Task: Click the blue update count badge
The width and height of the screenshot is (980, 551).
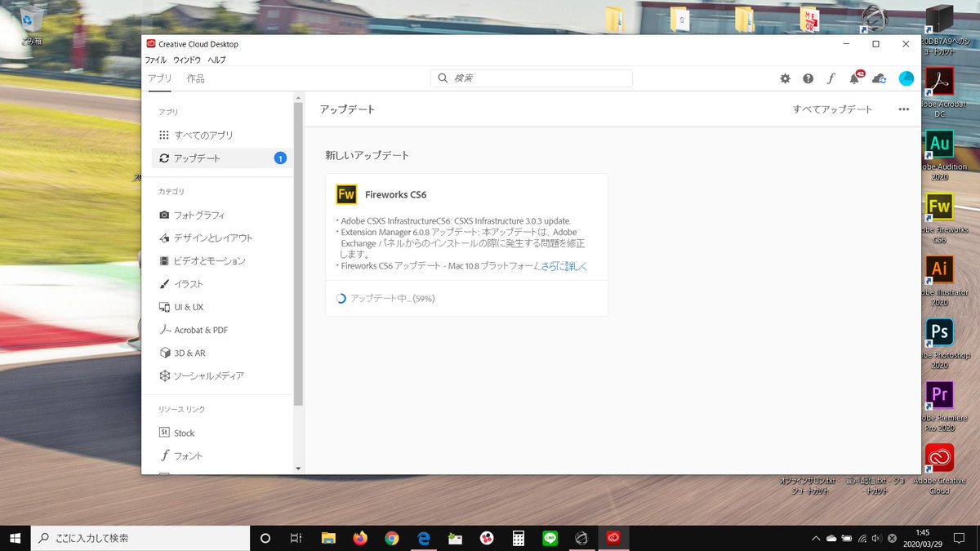Action: point(280,158)
